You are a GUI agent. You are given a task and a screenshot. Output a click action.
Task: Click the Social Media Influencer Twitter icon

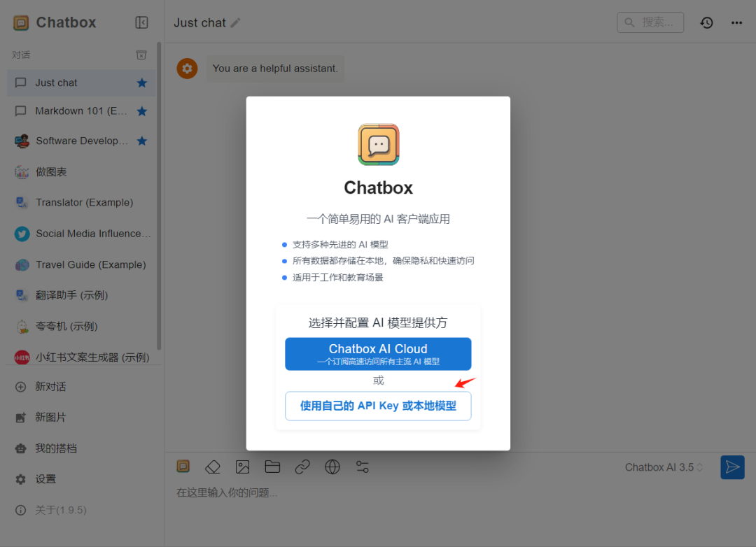tap(22, 234)
